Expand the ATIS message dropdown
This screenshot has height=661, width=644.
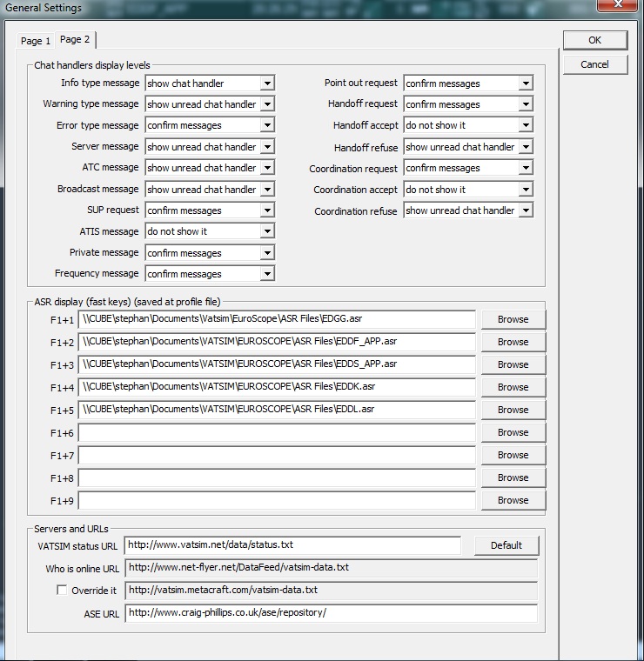(x=210, y=231)
